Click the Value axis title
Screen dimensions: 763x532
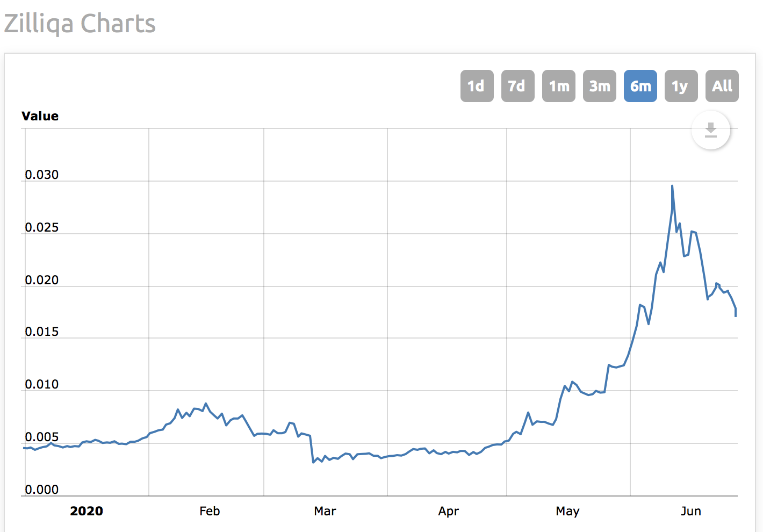pyautogui.click(x=40, y=116)
